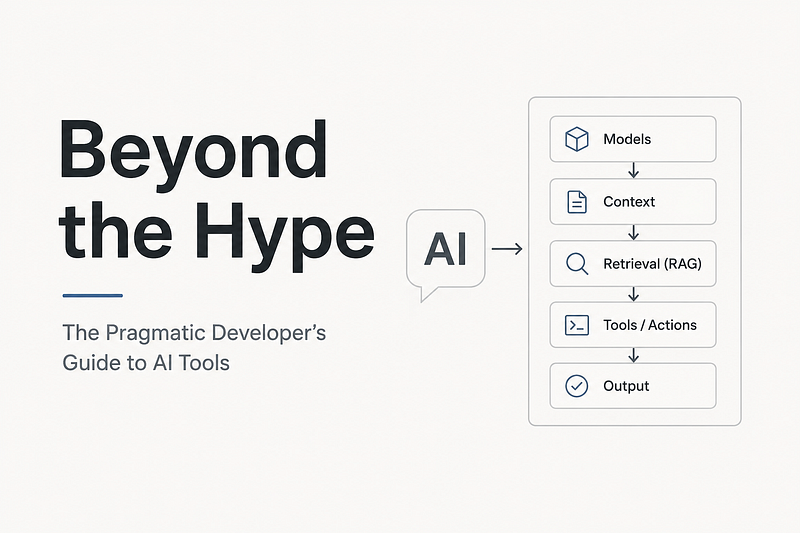
Task: Click the "Tools / Actions" label text
Action: (x=650, y=325)
